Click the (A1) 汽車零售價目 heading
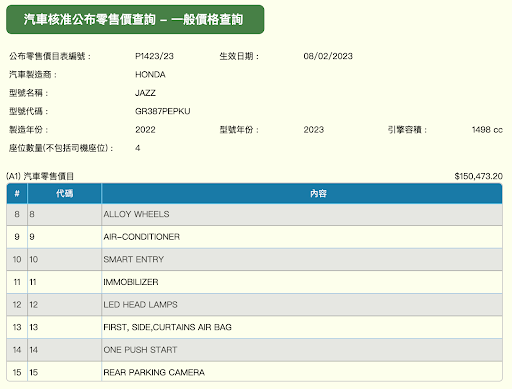The height and width of the screenshot is (389, 512). 40,176
